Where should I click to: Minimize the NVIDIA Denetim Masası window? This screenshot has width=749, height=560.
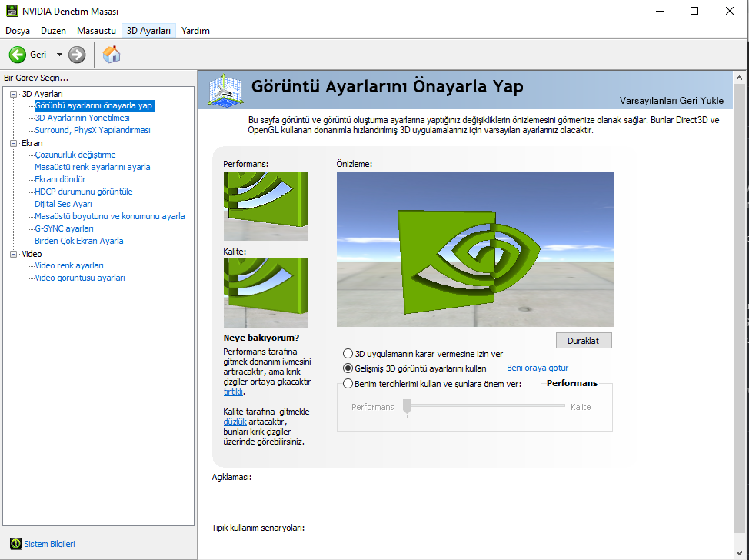(x=660, y=11)
